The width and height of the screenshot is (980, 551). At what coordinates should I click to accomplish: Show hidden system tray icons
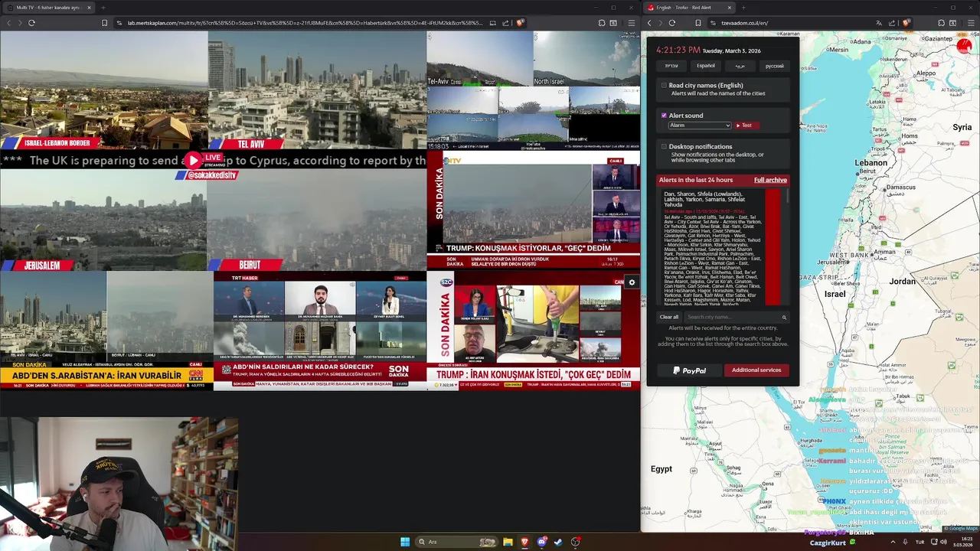[x=893, y=542]
